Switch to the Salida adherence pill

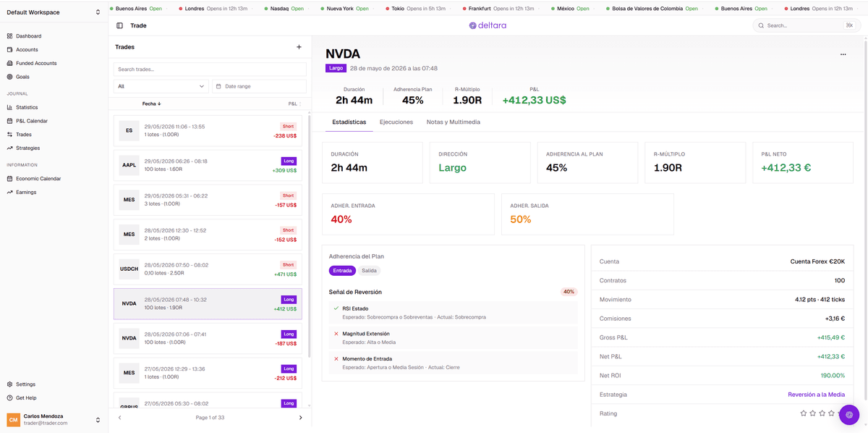(369, 271)
